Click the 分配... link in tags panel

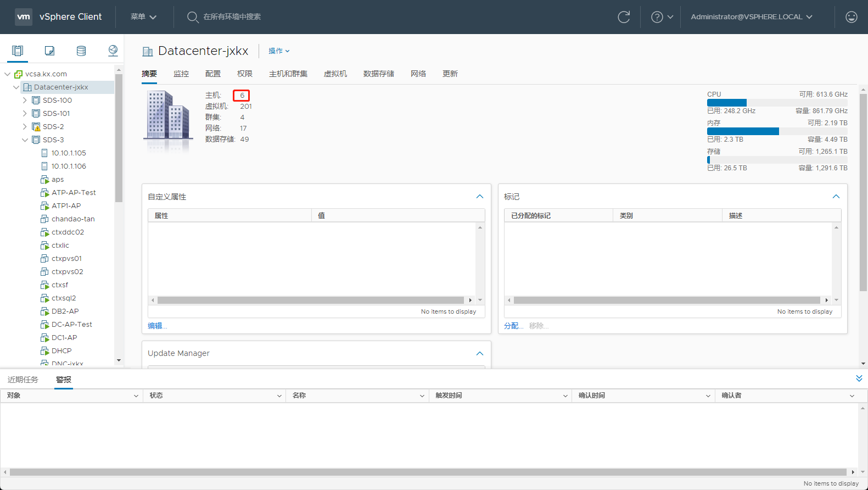point(513,326)
